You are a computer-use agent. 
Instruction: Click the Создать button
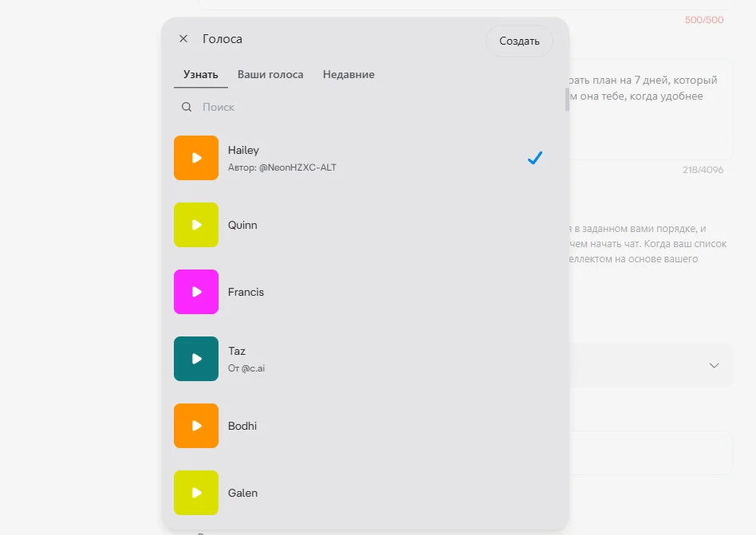pyautogui.click(x=519, y=41)
